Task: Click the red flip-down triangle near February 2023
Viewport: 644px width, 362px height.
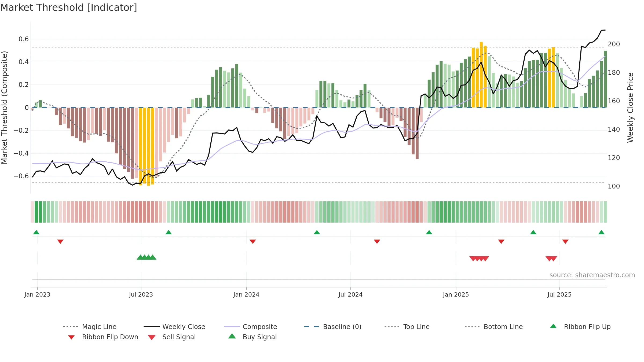Action: coord(60,242)
